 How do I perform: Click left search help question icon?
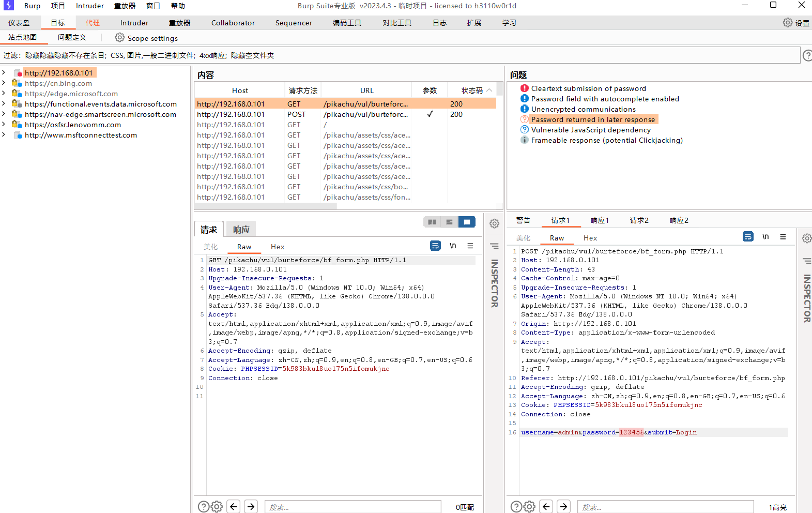(204, 507)
